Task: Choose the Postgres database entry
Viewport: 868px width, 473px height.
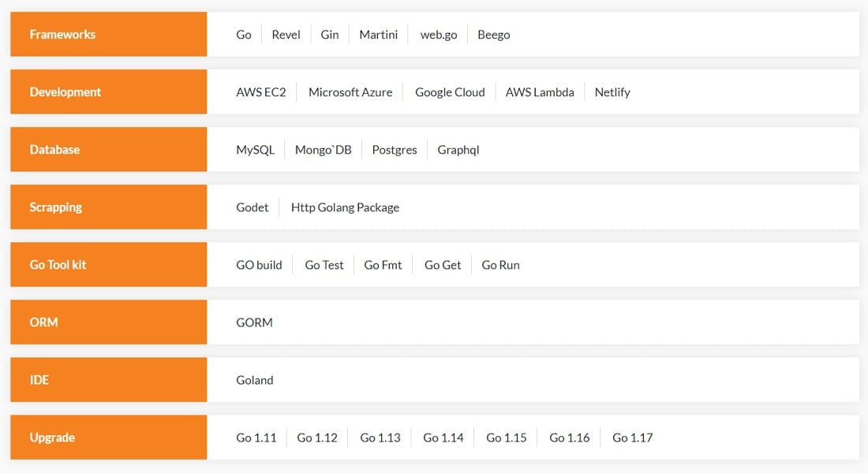Action: point(394,150)
